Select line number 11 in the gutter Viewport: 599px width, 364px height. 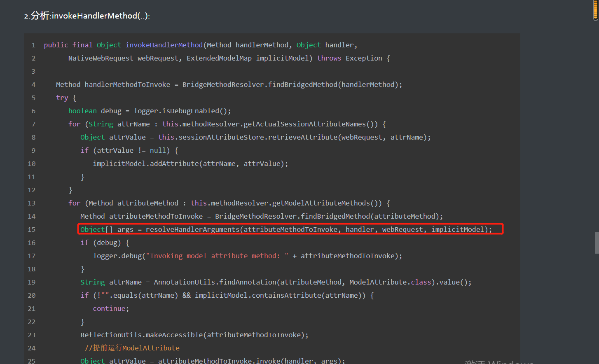tap(32, 177)
